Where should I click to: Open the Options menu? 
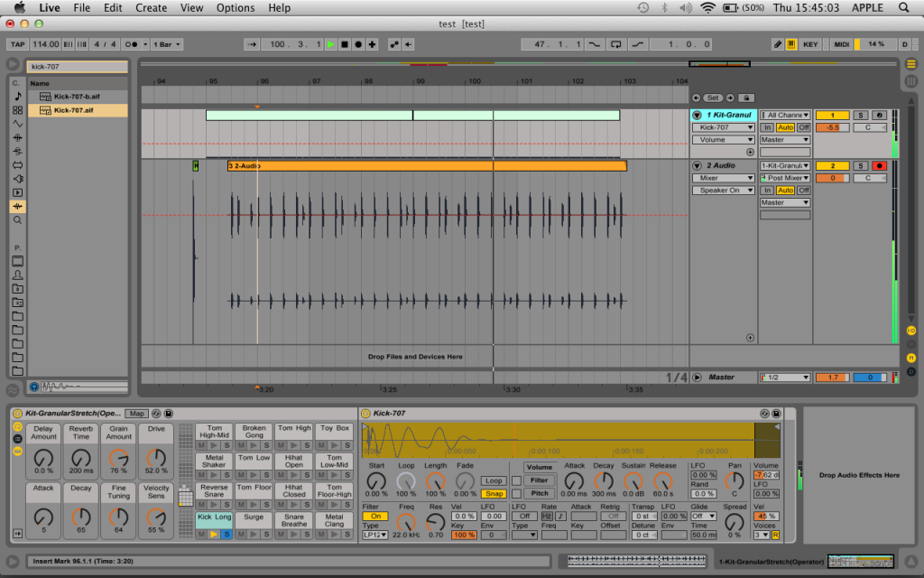click(236, 7)
